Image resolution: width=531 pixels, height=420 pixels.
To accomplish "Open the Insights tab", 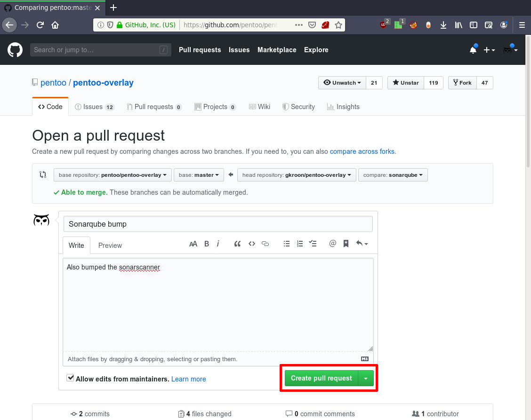I will [343, 107].
